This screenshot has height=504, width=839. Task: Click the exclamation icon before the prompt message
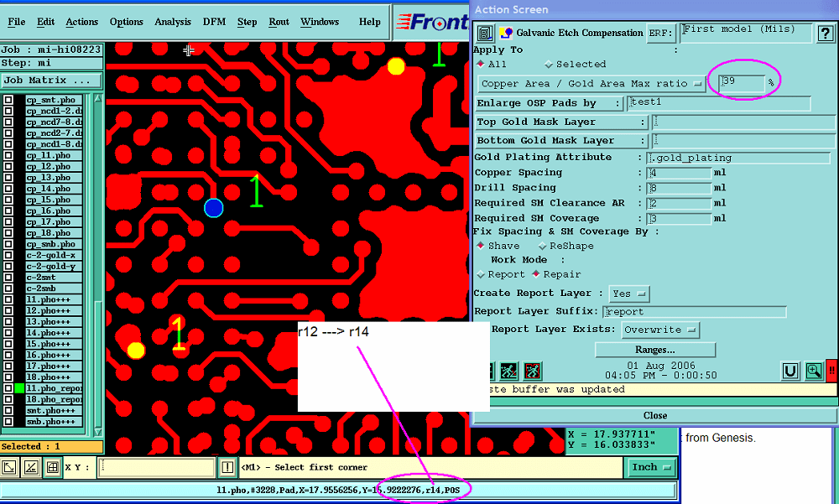pos(228,468)
